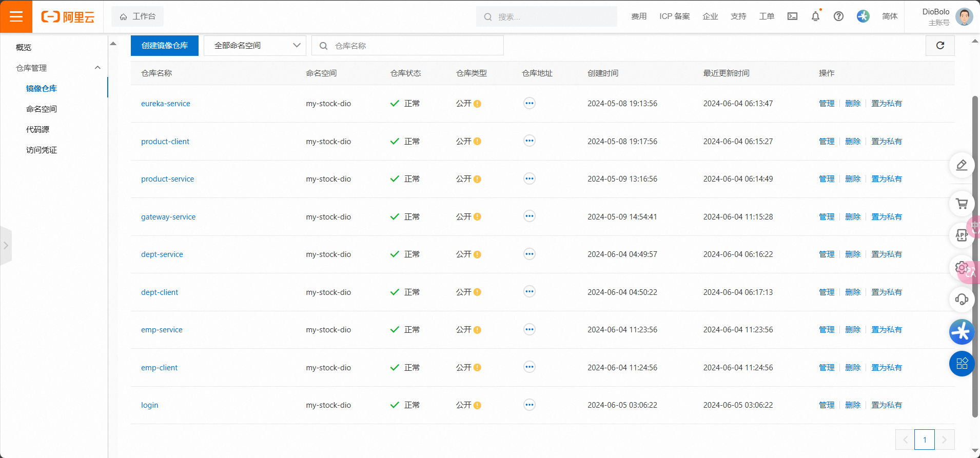This screenshot has height=458, width=980.
Task: Open the shopping cart floating icon
Action: 962,204
